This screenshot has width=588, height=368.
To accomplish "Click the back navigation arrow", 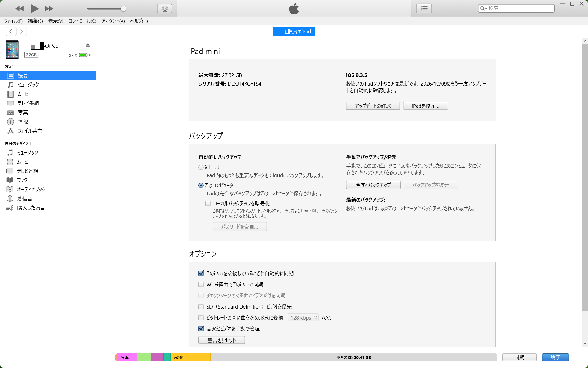I will click(11, 31).
